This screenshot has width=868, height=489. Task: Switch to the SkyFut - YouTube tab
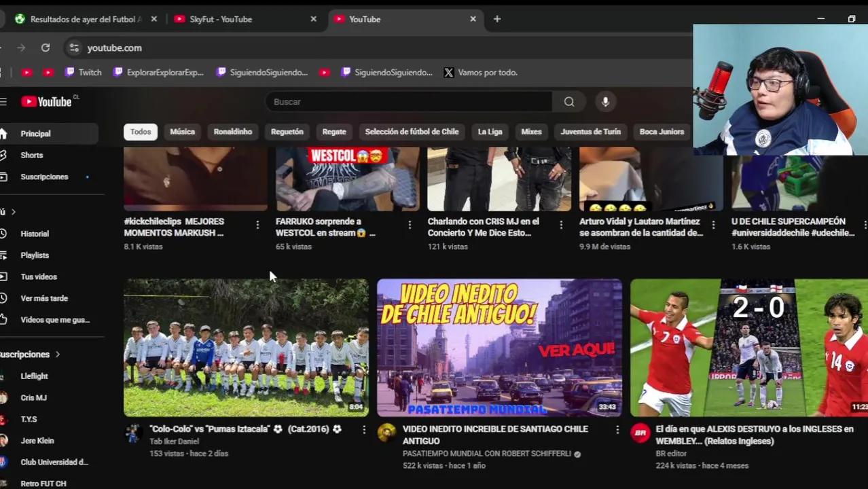click(245, 19)
